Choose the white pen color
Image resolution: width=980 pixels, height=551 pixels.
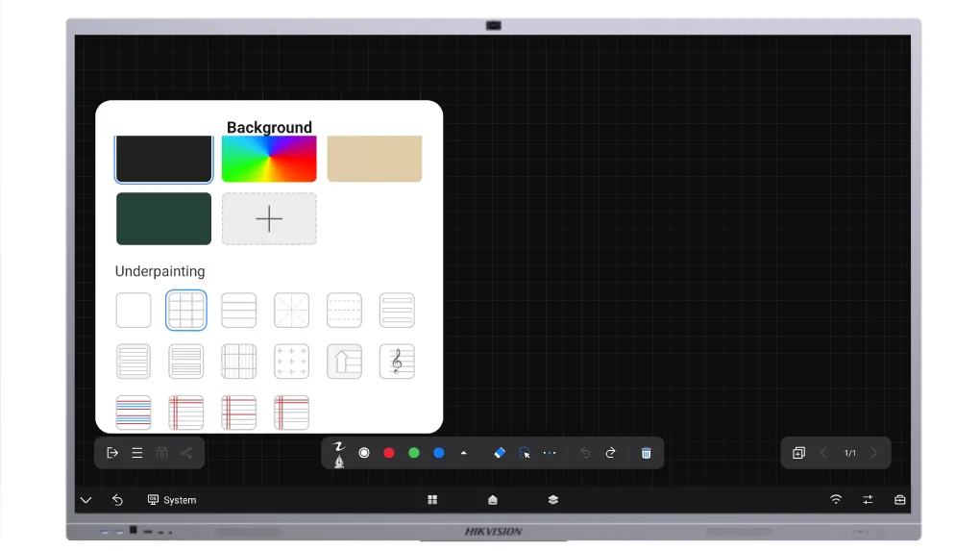[364, 453]
